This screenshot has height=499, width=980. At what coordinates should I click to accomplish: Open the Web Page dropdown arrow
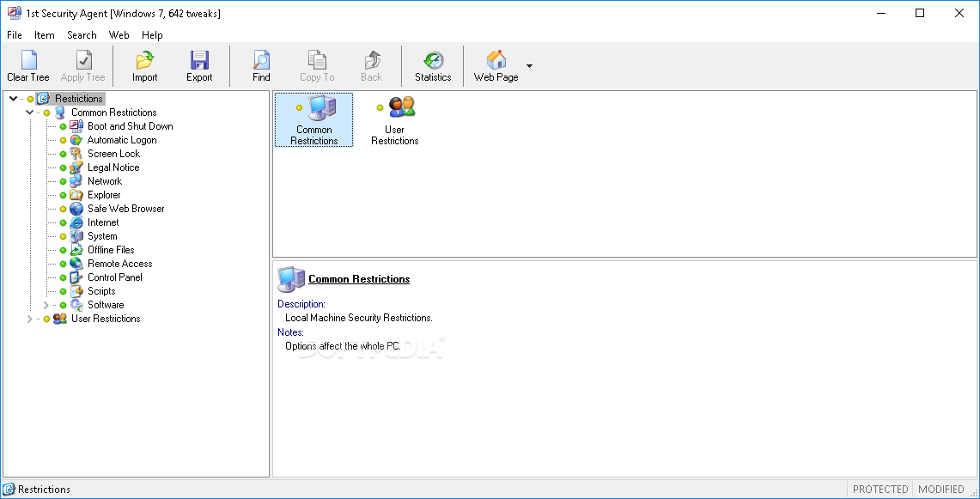[529, 65]
